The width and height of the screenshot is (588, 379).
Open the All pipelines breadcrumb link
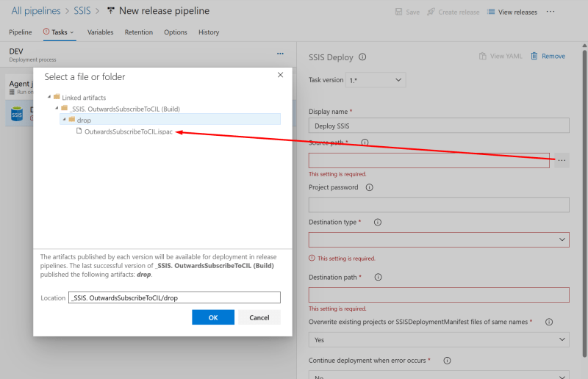click(35, 11)
